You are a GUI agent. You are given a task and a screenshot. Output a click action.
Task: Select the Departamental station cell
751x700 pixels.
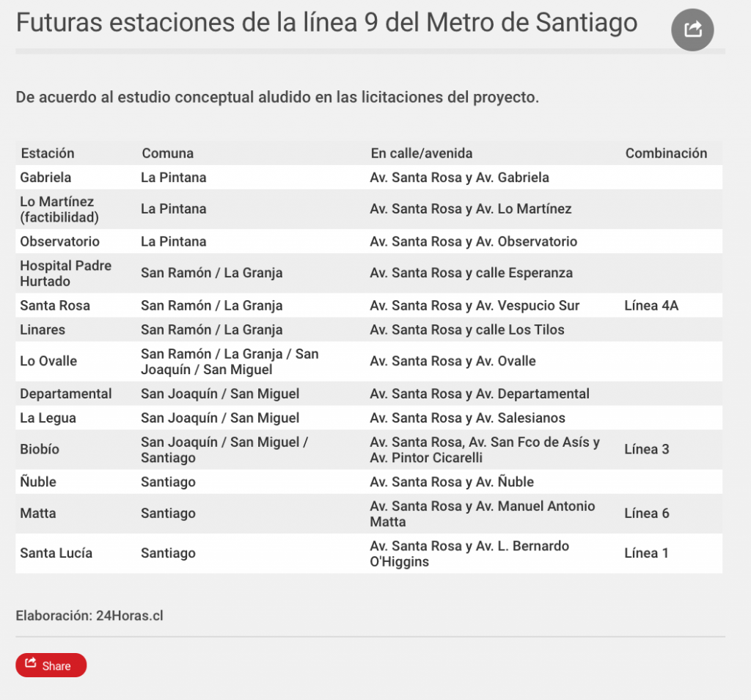tap(66, 394)
